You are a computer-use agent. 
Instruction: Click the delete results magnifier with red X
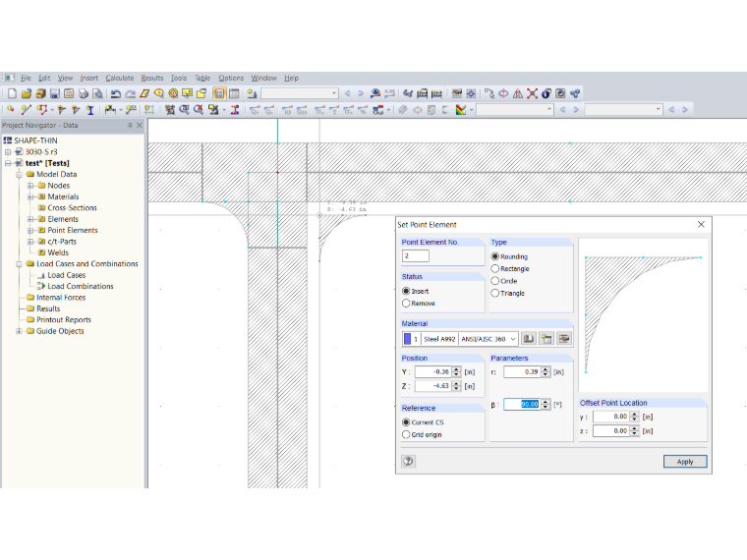pyautogui.click(x=199, y=109)
